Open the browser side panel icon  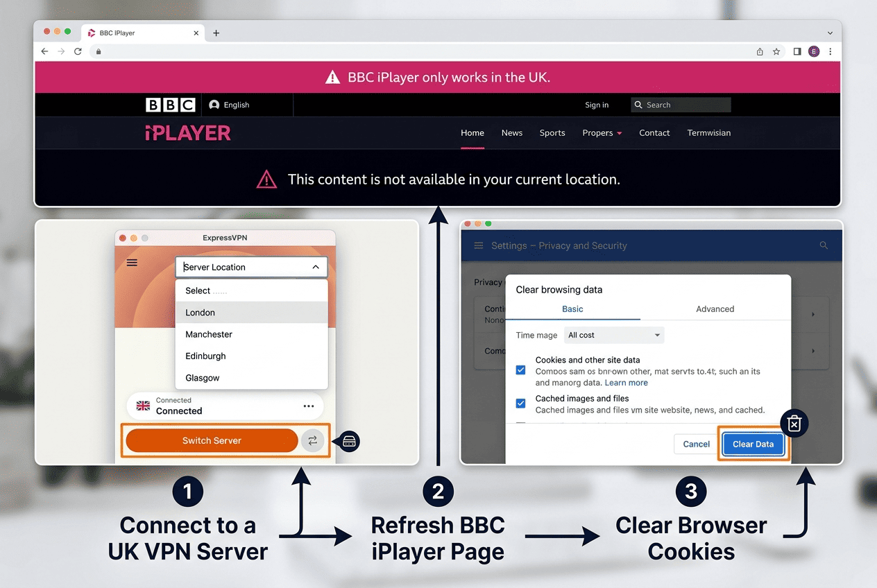coord(797,51)
